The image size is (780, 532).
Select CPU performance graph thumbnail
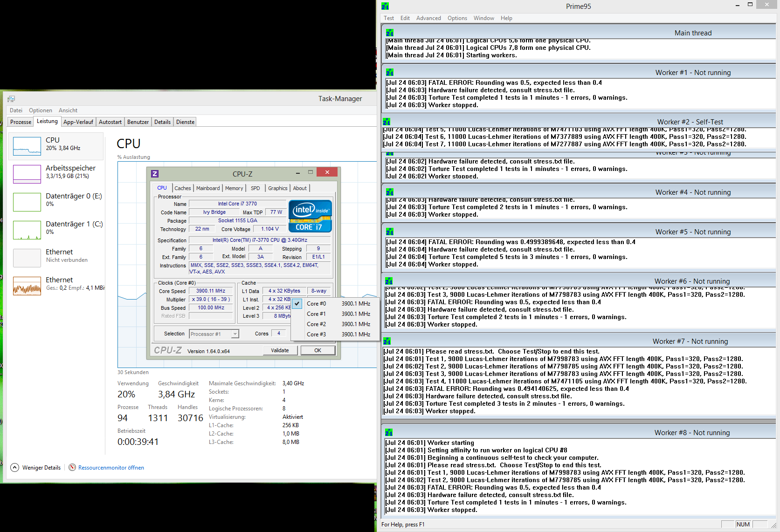pyautogui.click(x=27, y=146)
